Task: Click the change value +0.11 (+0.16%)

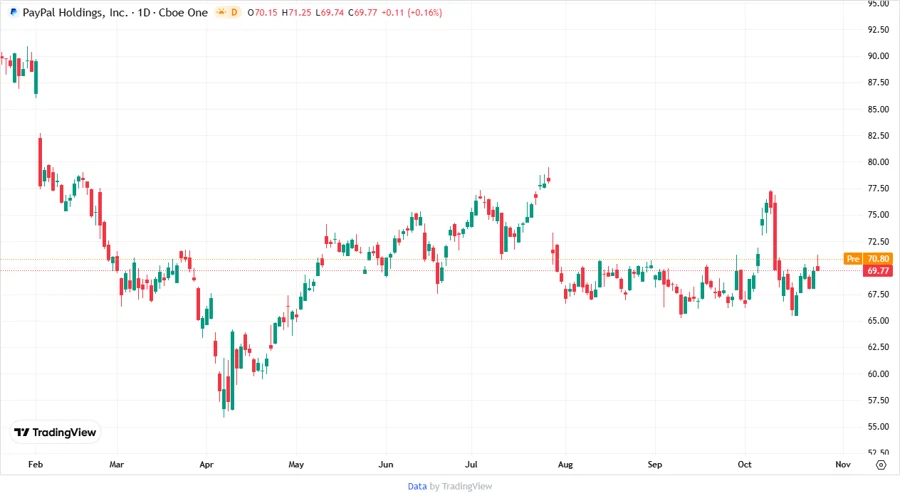Action: [x=412, y=12]
